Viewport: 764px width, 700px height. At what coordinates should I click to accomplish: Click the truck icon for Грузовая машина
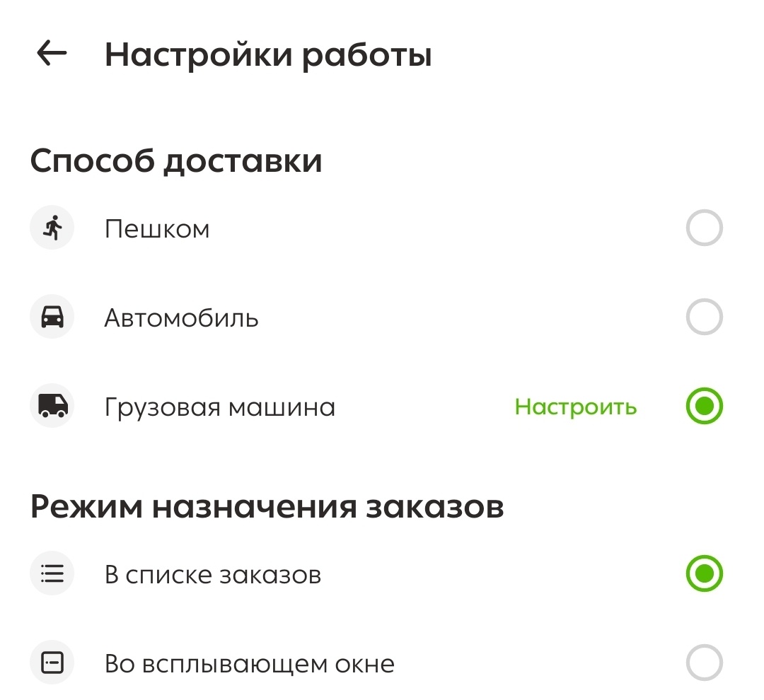[51, 406]
